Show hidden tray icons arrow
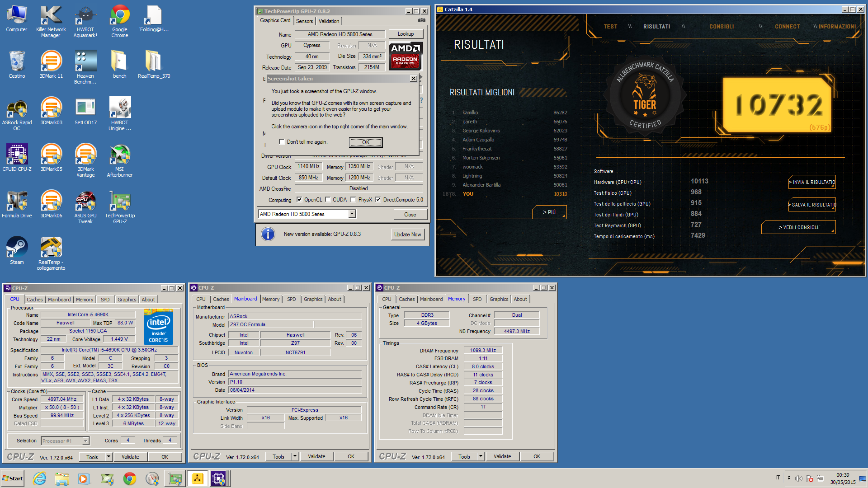The height and width of the screenshot is (488, 868). [789, 478]
